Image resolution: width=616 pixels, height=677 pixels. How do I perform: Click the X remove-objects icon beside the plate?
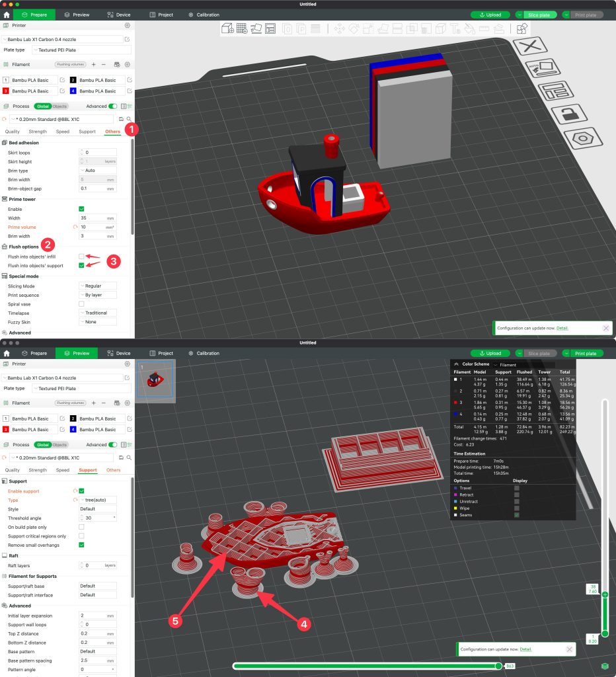527,46
